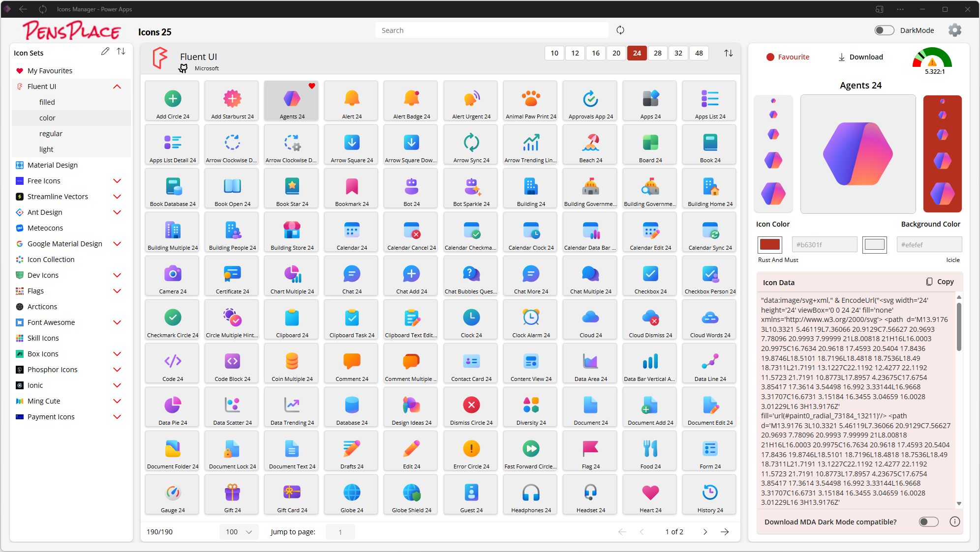Pick the Camera 24 icon

coord(173,276)
